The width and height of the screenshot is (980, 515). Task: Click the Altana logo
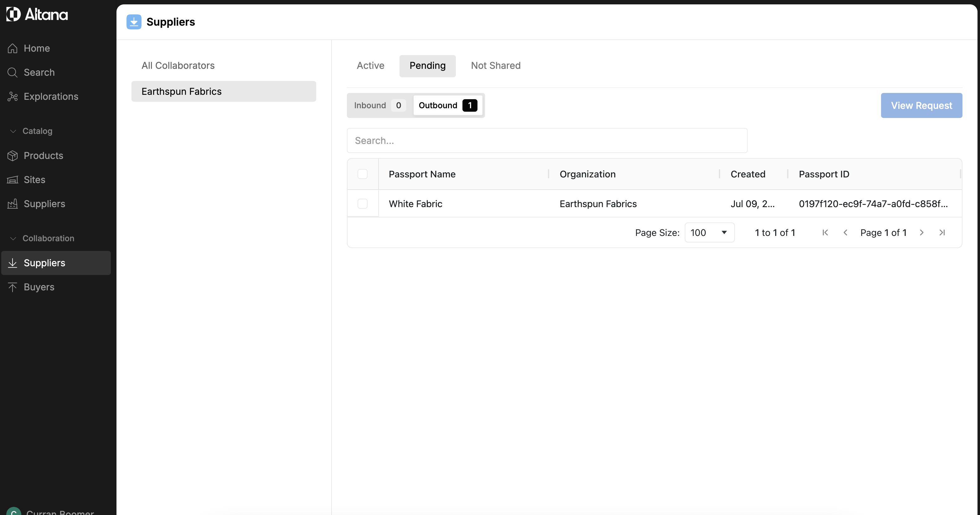point(37,14)
